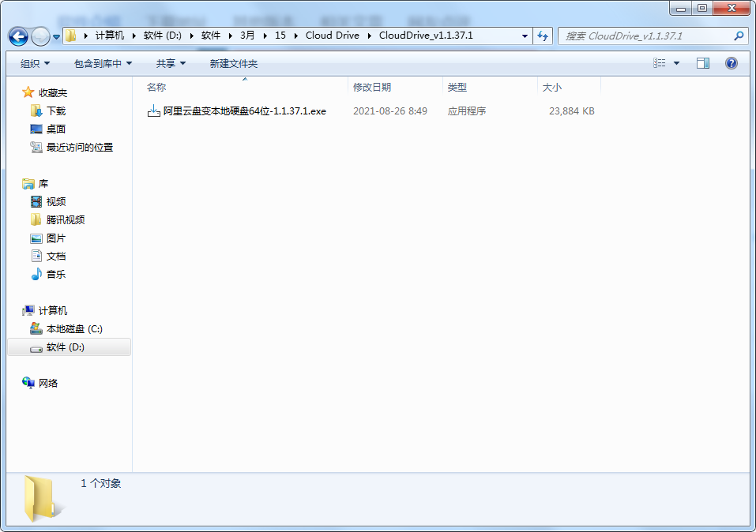Open the 腾讯视频 folder

click(x=66, y=219)
